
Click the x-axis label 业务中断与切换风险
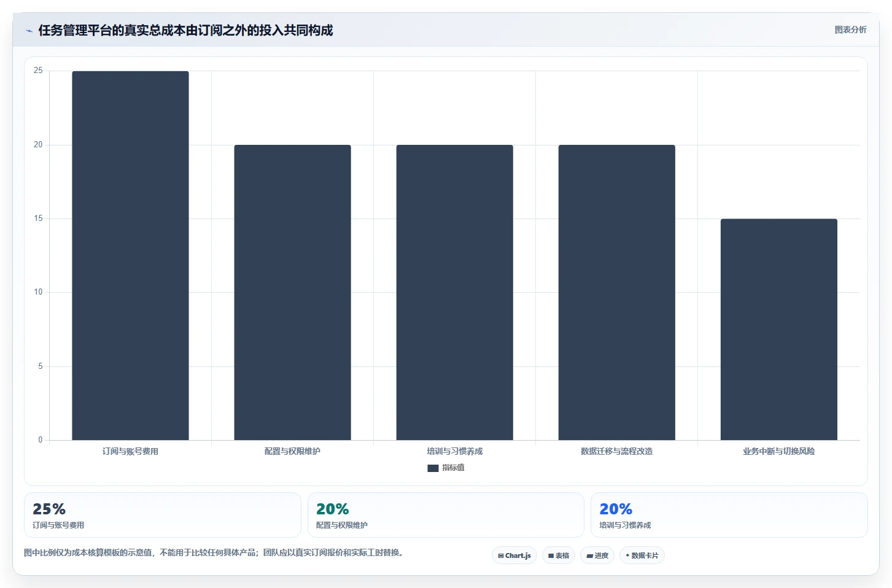pos(778,451)
